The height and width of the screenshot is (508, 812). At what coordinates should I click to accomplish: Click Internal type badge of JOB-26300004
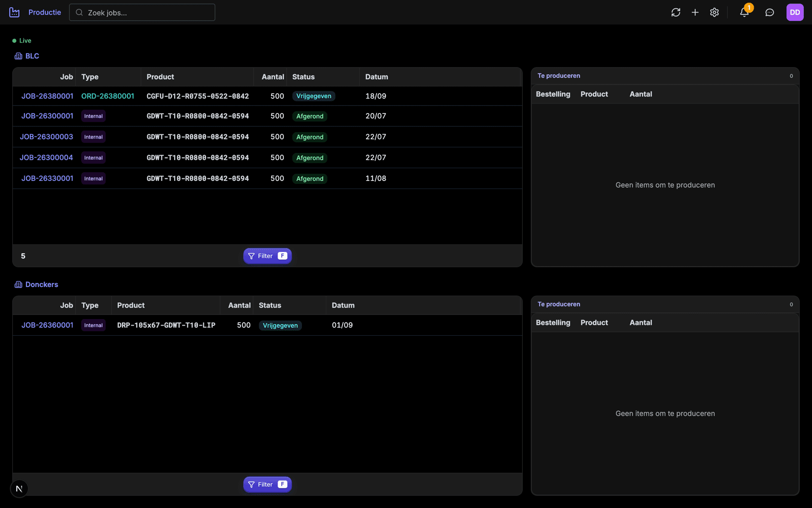93,158
